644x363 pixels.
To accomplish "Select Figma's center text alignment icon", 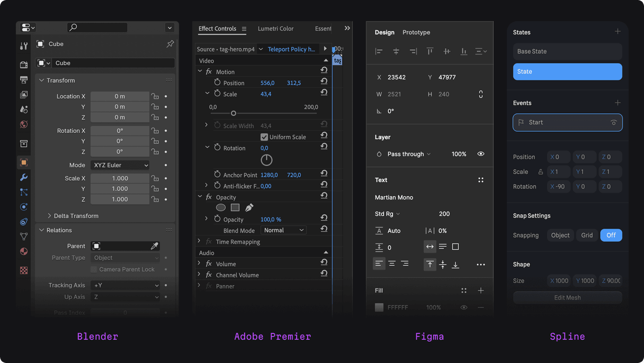I will (392, 264).
